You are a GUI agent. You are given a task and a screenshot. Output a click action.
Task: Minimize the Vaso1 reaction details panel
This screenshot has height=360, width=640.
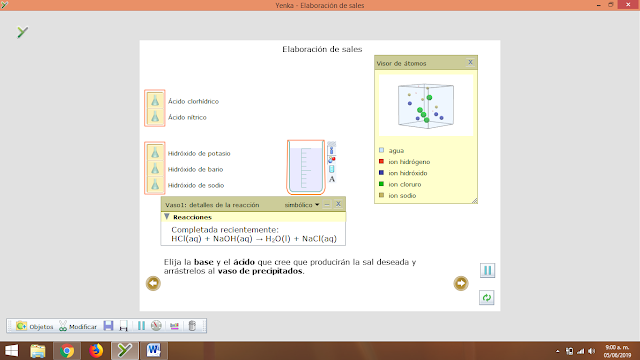click(x=327, y=204)
